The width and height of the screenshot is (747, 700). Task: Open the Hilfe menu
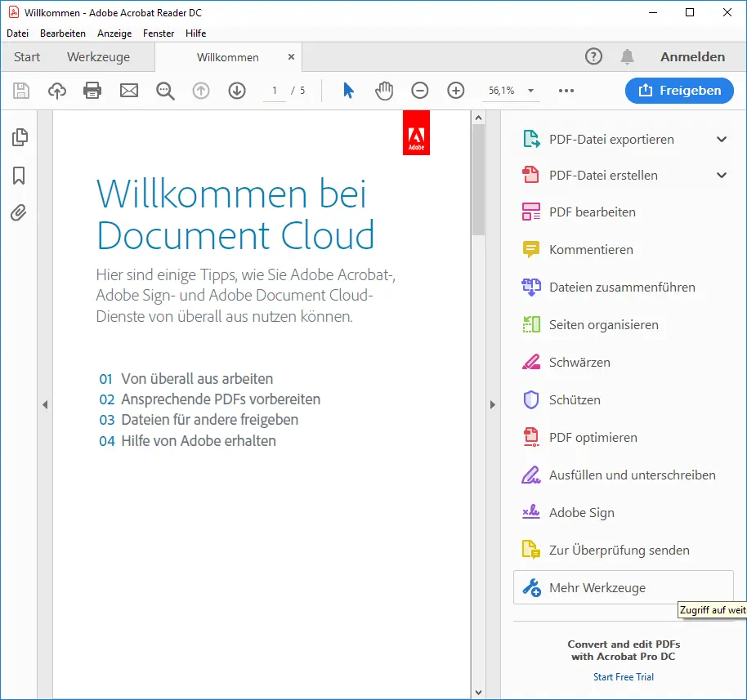pyautogui.click(x=196, y=33)
